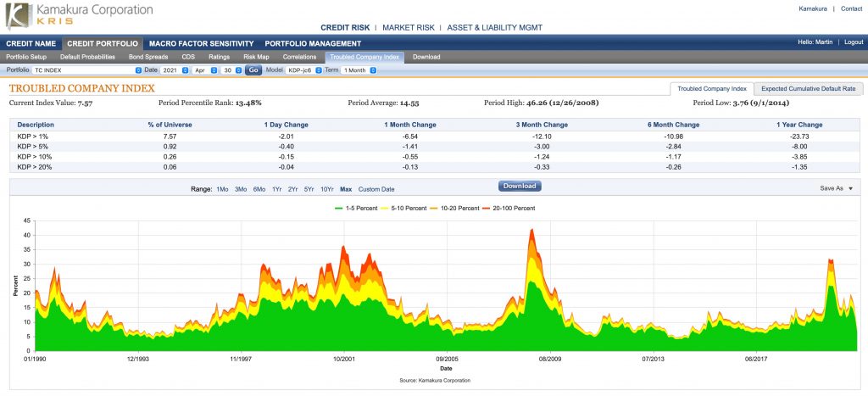Click the Logout link
Image resolution: width=868 pixels, height=396 pixels.
[854, 42]
